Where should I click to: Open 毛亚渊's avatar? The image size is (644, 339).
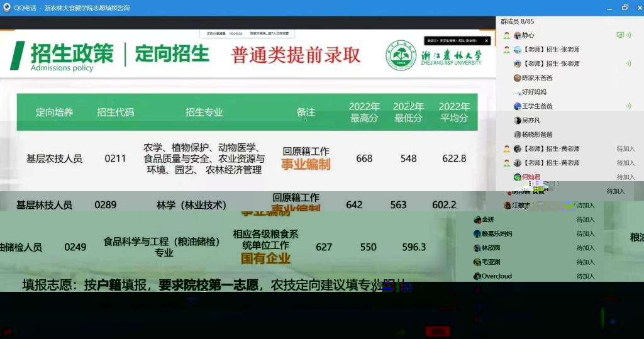pos(477,262)
